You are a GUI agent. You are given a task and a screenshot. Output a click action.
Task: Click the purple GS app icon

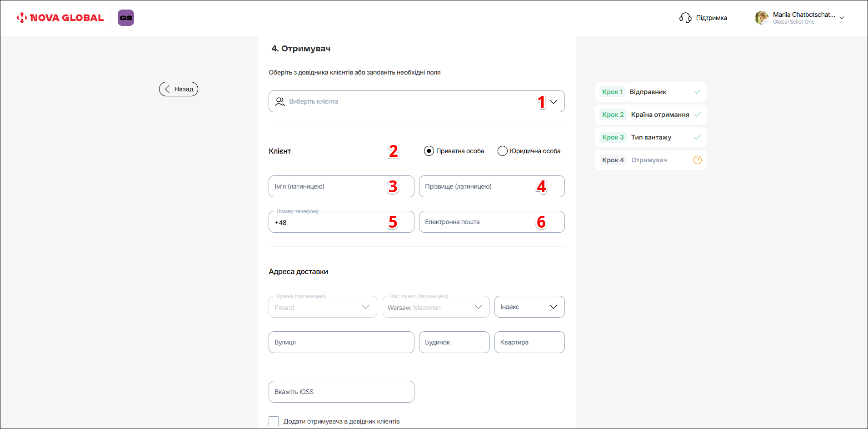(x=126, y=18)
